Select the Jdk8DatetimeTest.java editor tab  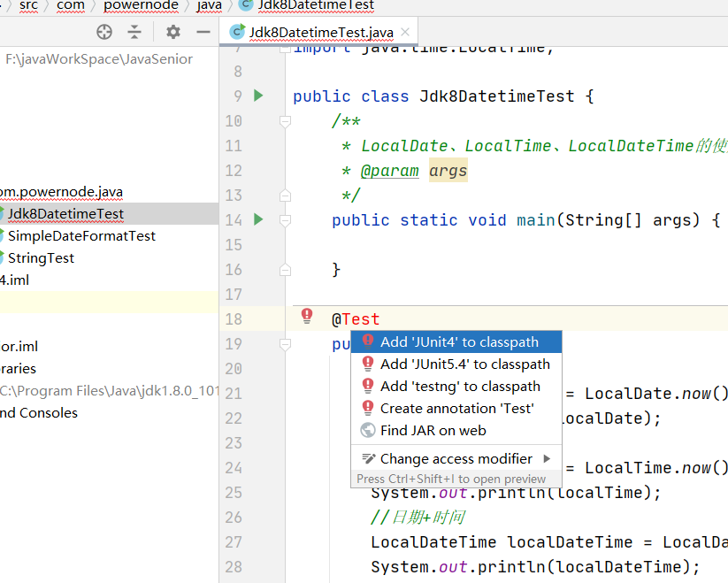tap(320, 32)
